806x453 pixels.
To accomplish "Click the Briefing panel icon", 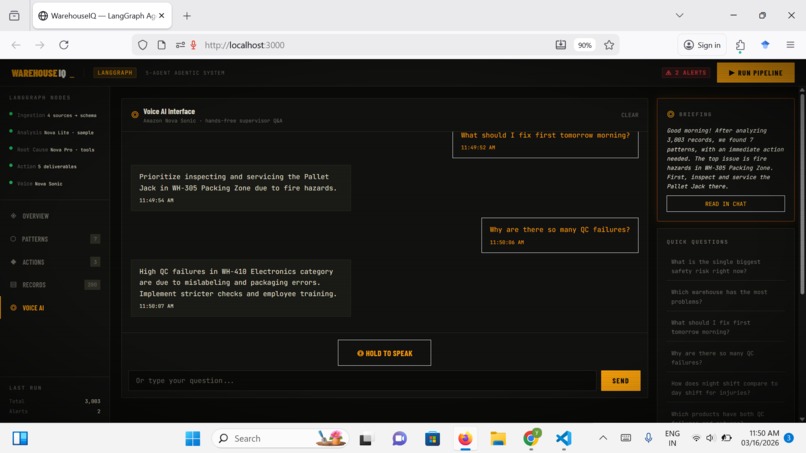I will [670, 114].
